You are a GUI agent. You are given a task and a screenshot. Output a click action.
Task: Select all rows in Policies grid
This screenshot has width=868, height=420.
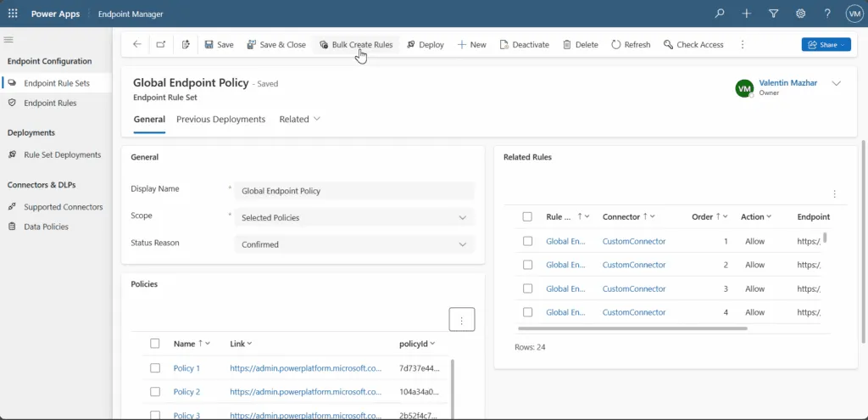(155, 344)
